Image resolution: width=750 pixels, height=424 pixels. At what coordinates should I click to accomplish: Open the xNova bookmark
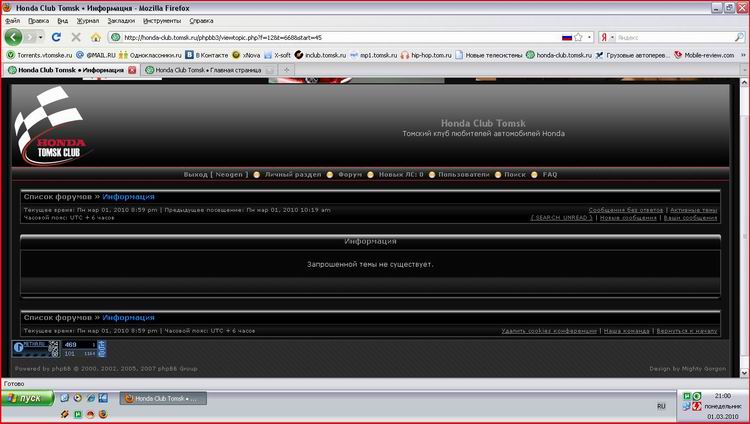tap(246, 55)
